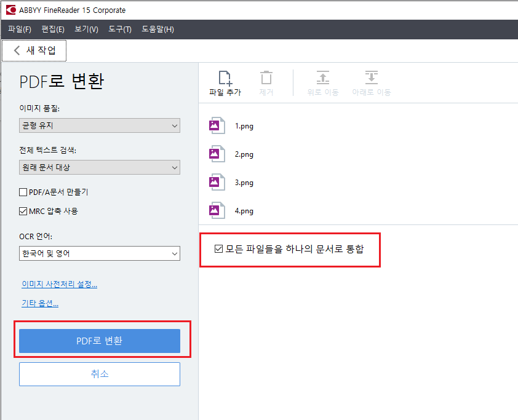Image resolution: width=518 pixels, height=420 pixels.
Task: Open the 편집(E) menu
Action: pos(53,30)
